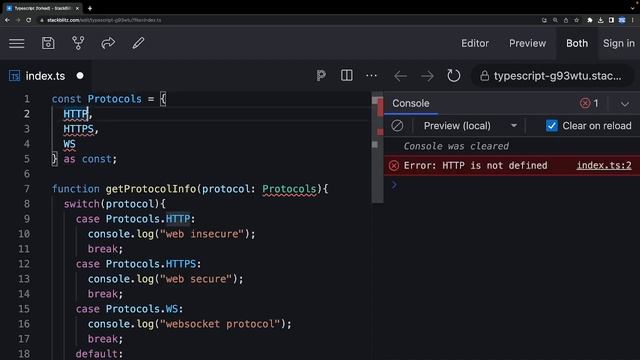The width and height of the screenshot is (640, 360).
Task: Click 'Protocols.WS' case on line 15
Action: pos(142,309)
